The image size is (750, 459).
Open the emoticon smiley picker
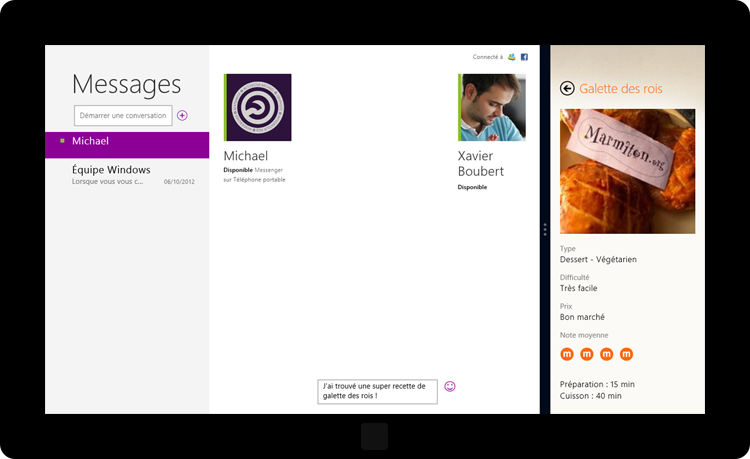(450, 386)
